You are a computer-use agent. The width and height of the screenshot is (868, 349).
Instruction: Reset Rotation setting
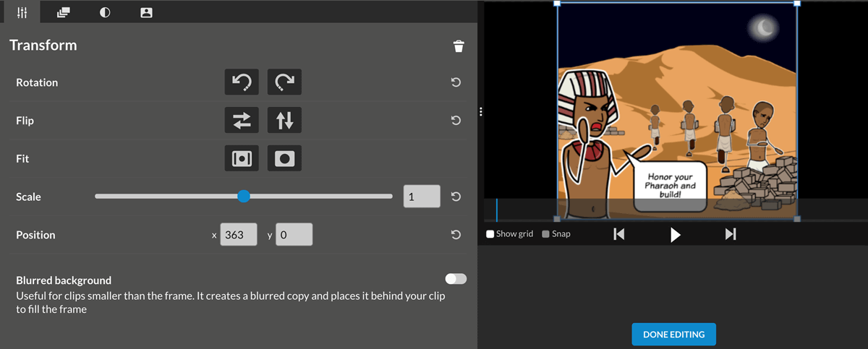(x=456, y=82)
